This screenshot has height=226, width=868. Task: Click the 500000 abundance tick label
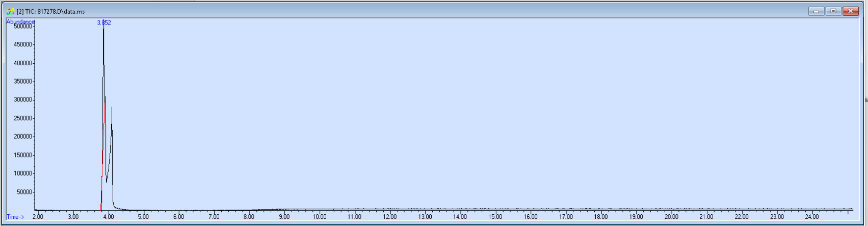pyautogui.click(x=23, y=27)
